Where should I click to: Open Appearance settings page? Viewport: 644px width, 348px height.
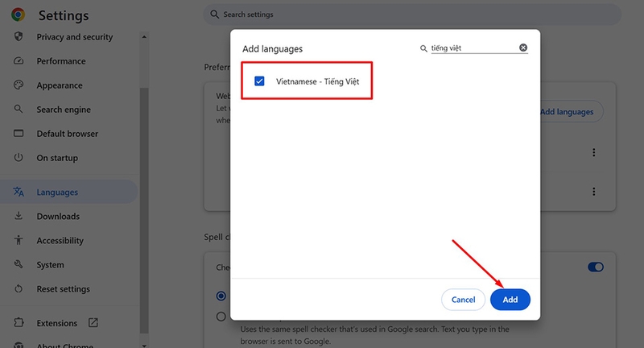(60, 85)
